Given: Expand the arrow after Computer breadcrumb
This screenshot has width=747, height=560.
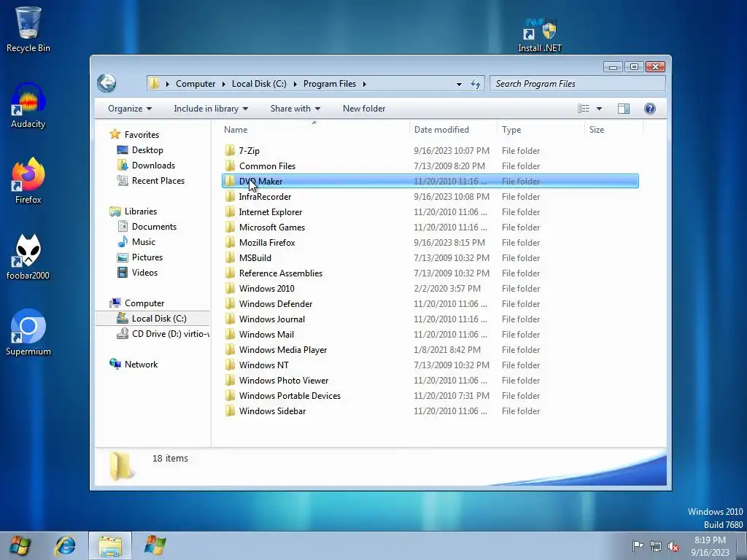Looking at the screenshot, I should click(223, 85).
